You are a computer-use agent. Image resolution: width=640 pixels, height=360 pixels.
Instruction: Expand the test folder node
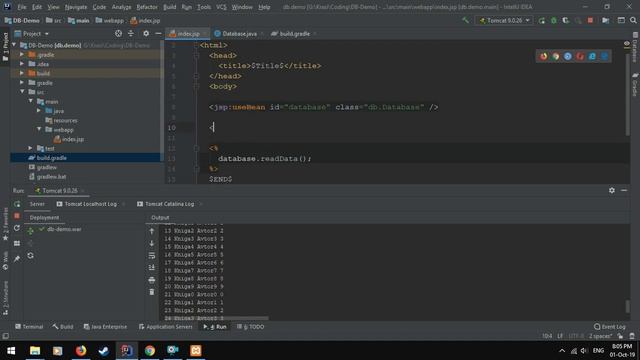point(31,148)
